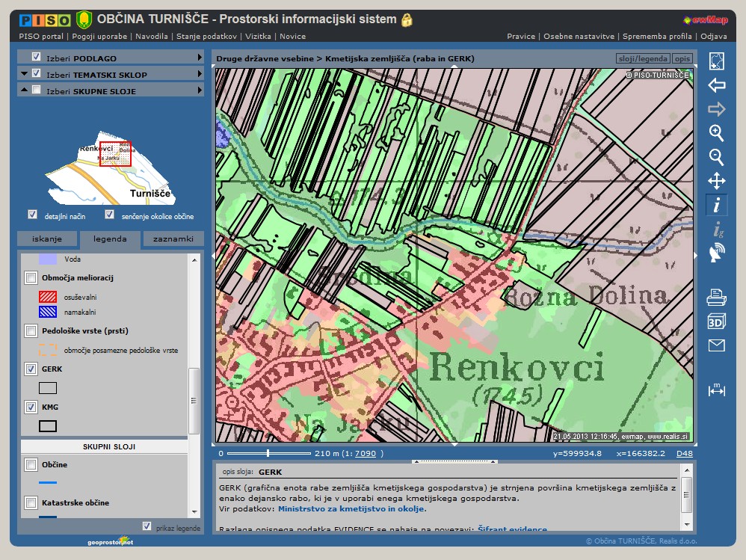This screenshot has width=746, height=560.
Task: Collapse the TEMATSKI SKLOP section triangle
Action: (25, 74)
